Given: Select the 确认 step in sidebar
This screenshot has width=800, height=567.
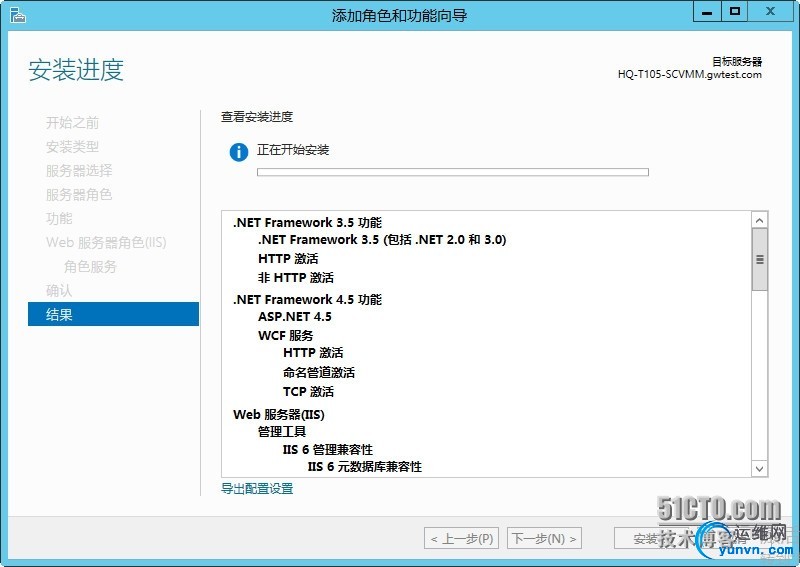Looking at the screenshot, I should pos(59,290).
